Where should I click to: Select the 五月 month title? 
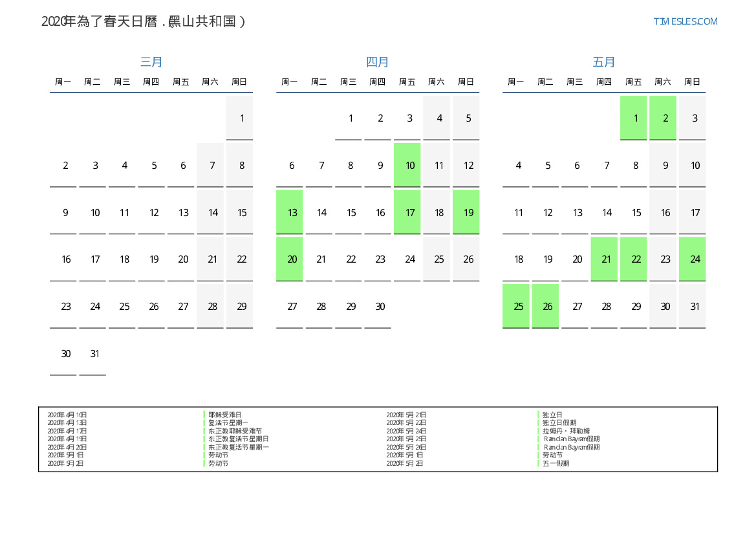604,62
